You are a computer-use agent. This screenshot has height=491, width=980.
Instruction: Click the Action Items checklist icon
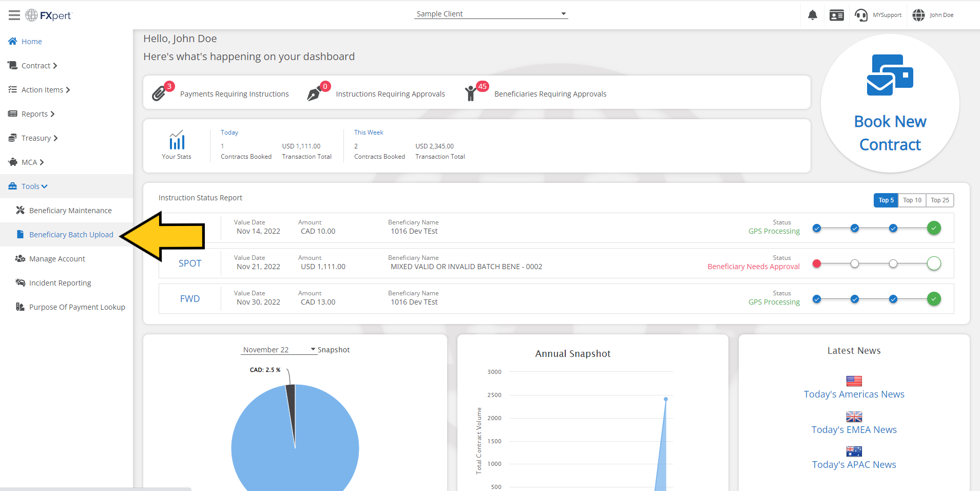13,89
